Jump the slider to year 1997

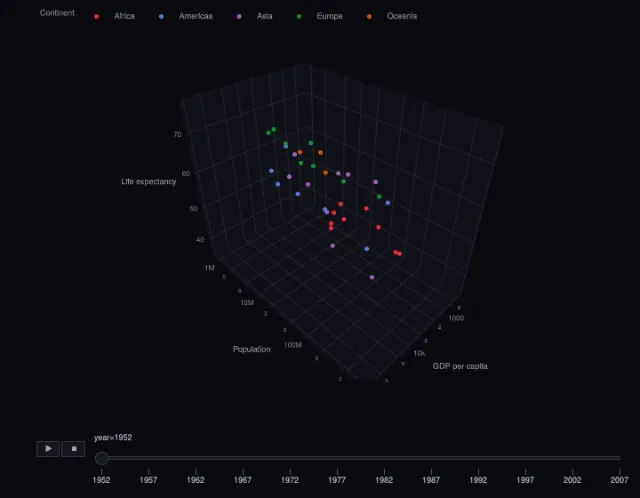525,480
